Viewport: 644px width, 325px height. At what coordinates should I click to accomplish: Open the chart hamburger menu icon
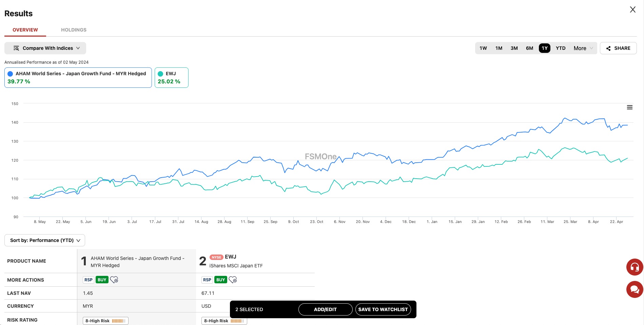pos(629,107)
